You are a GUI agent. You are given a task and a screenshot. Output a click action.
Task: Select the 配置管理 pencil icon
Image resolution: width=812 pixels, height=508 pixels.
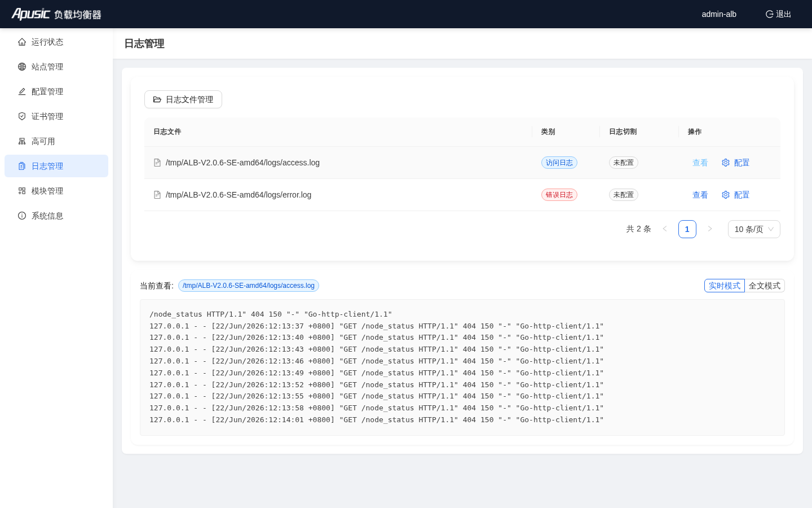[x=22, y=91]
